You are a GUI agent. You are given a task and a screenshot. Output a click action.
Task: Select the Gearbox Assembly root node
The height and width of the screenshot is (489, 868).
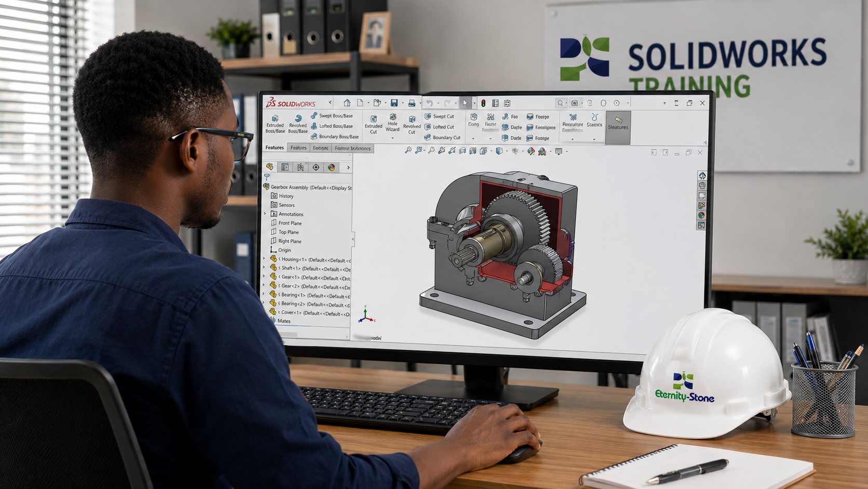[307, 187]
